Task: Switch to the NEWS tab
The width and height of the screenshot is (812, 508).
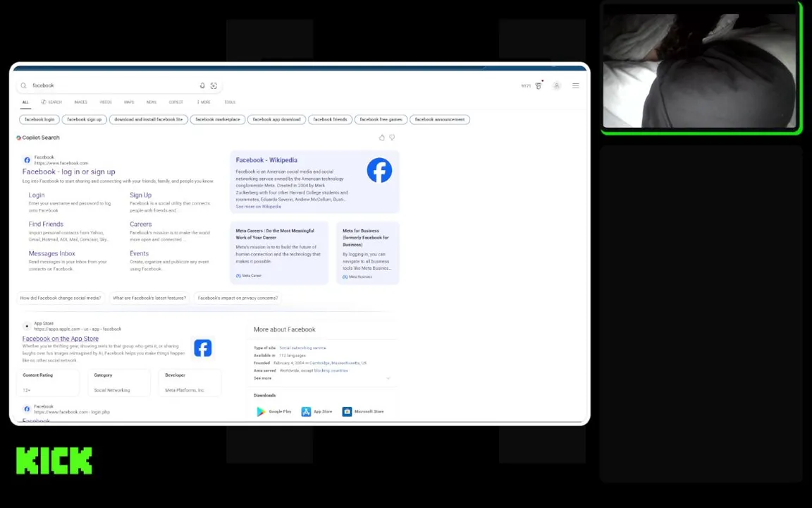Action: (152, 102)
